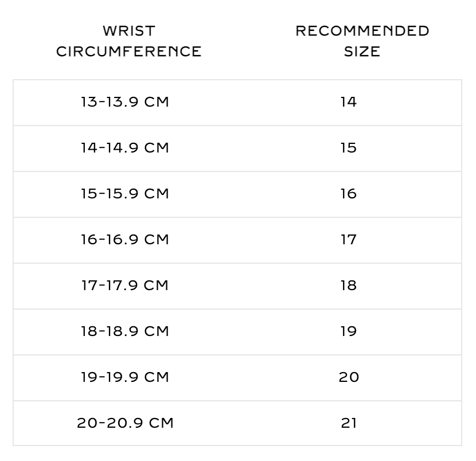Click the word SIZE in the header

click(362, 52)
